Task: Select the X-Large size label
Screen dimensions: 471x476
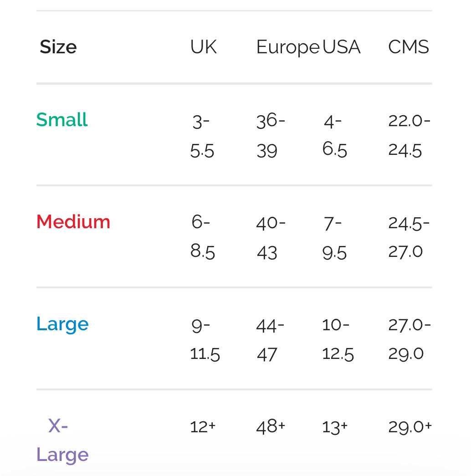Action: coord(62,440)
